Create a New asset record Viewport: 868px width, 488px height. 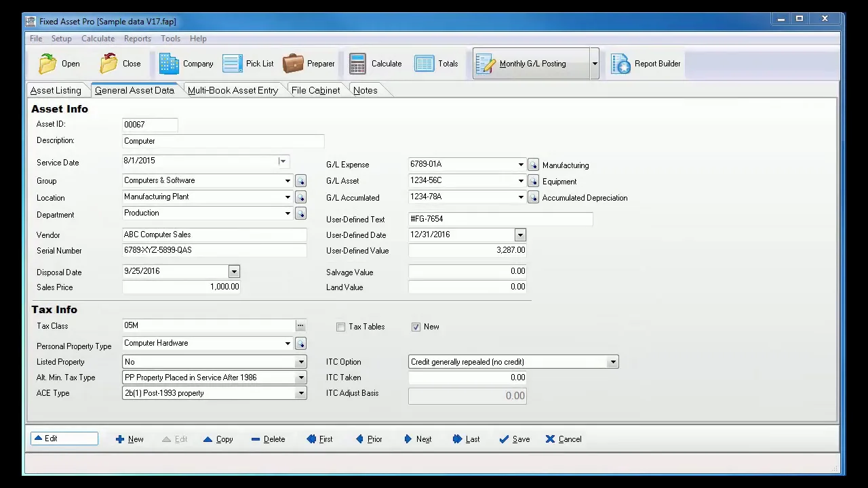point(130,439)
